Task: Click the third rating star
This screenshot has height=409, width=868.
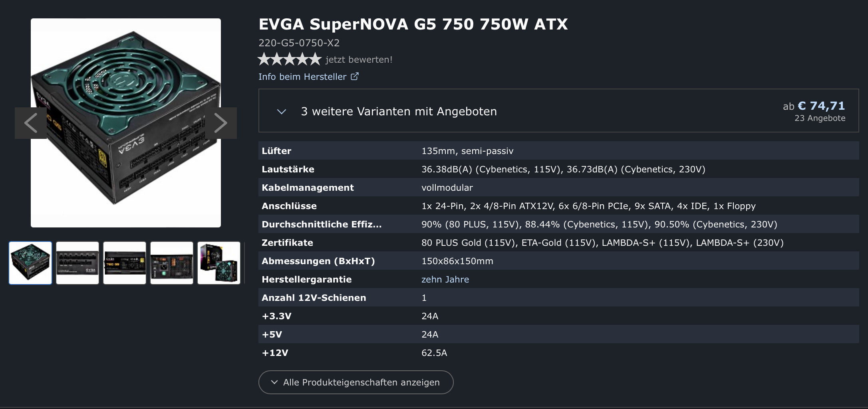Action: (290, 59)
